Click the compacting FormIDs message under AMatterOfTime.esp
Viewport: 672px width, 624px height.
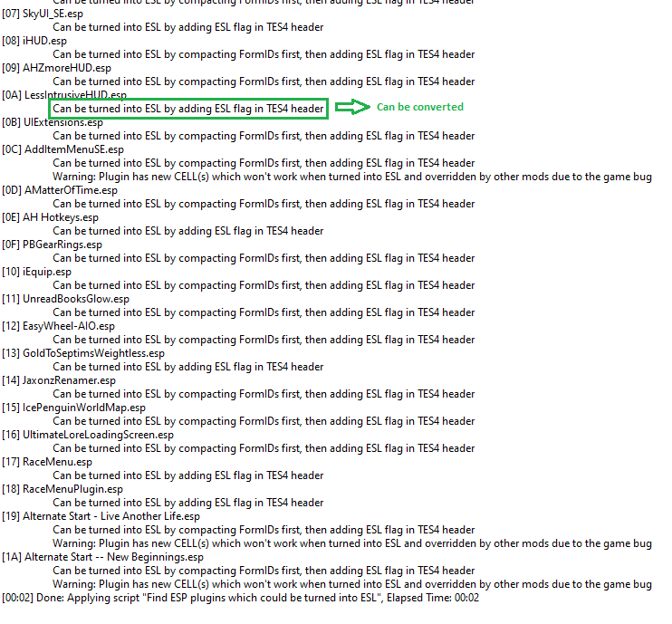(x=264, y=204)
